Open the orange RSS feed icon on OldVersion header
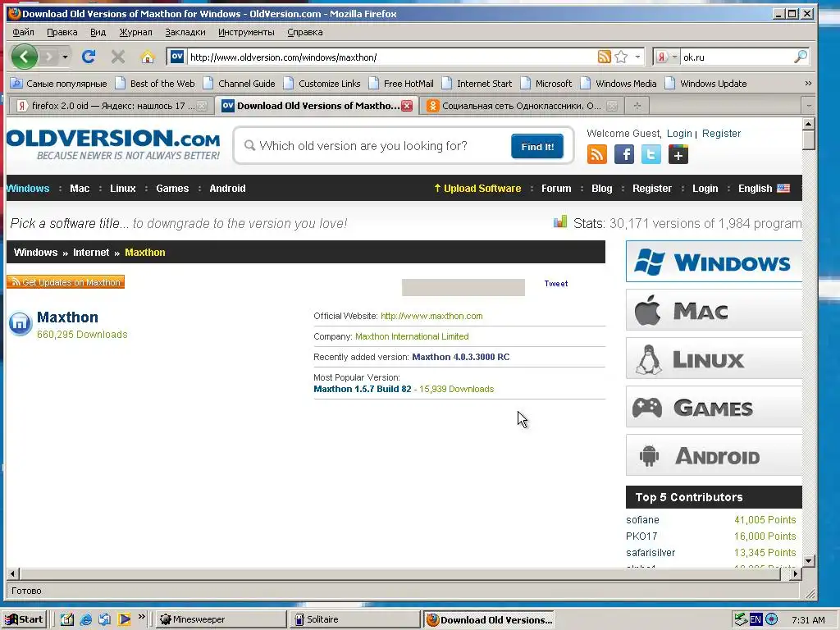The width and height of the screenshot is (840, 630). pyautogui.click(x=597, y=154)
